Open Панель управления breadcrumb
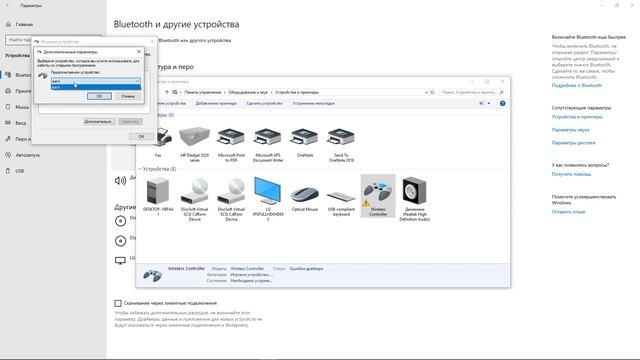Image resolution: width=640 pixels, height=360 pixels. pyautogui.click(x=202, y=92)
